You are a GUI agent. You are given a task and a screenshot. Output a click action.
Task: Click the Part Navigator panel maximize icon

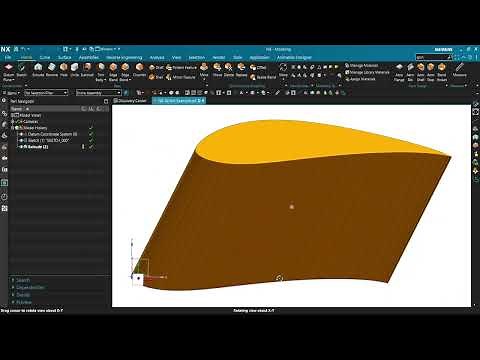coord(106,101)
